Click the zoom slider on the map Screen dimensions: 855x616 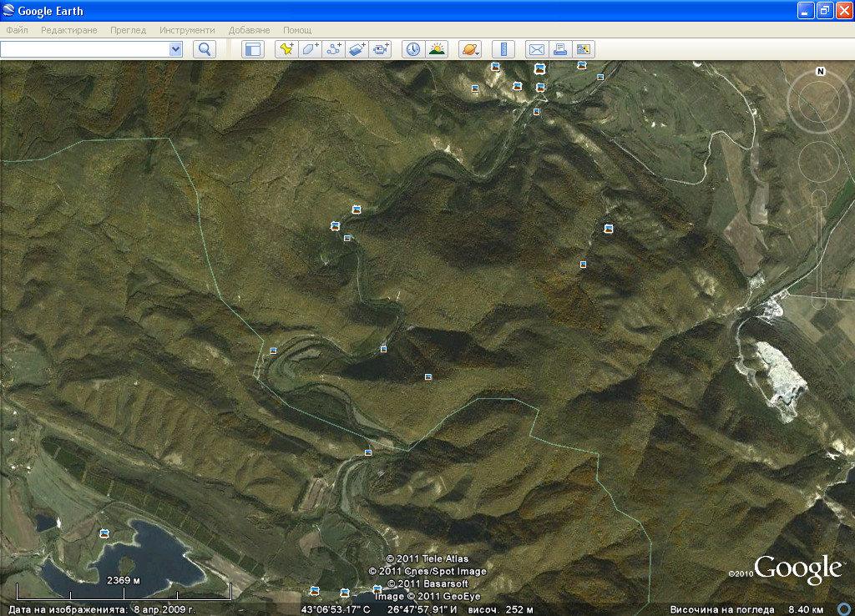tap(819, 246)
